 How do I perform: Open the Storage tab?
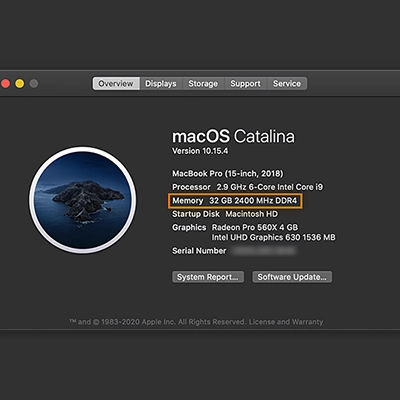point(203,83)
